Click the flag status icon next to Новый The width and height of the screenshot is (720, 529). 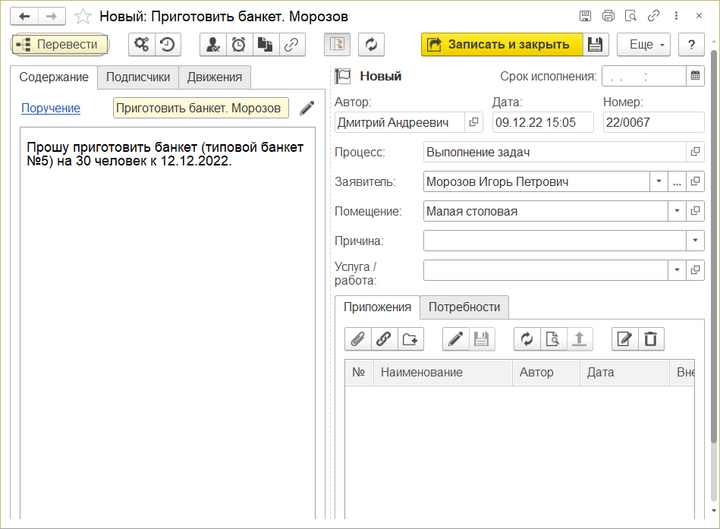click(342, 76)
